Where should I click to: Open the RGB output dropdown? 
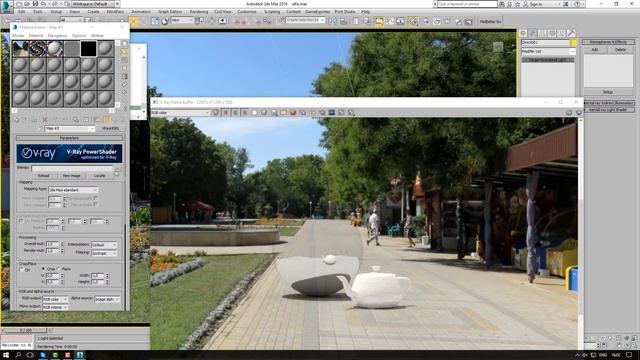click(x=55, y=299)
